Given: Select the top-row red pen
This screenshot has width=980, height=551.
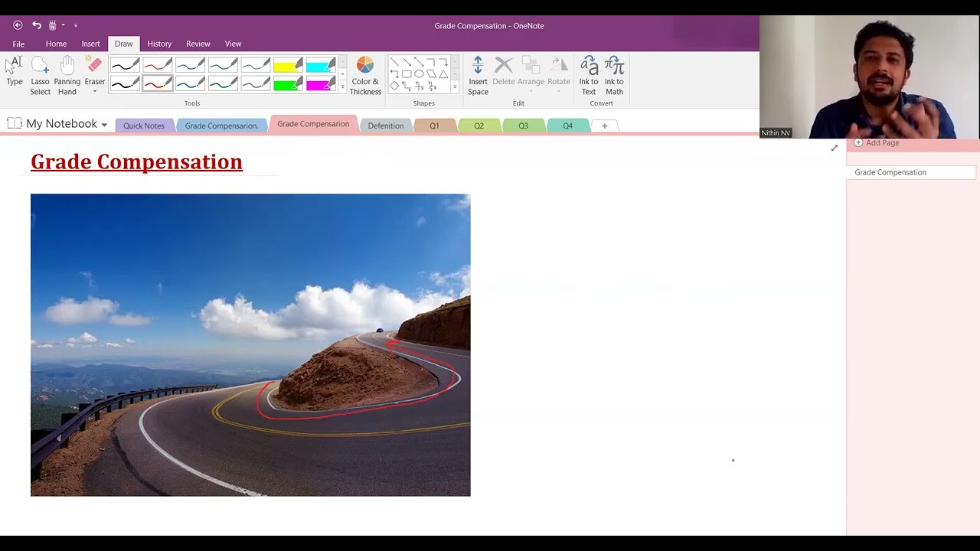Looking at the screenshot, I should click(158, 65).
